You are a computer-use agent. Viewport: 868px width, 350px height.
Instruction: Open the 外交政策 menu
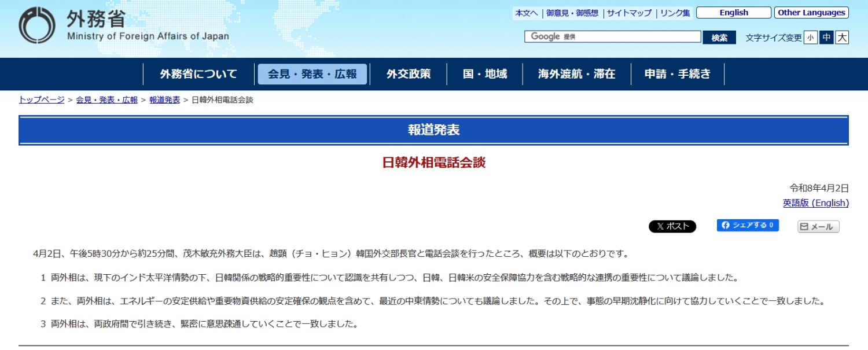(409, 74)
